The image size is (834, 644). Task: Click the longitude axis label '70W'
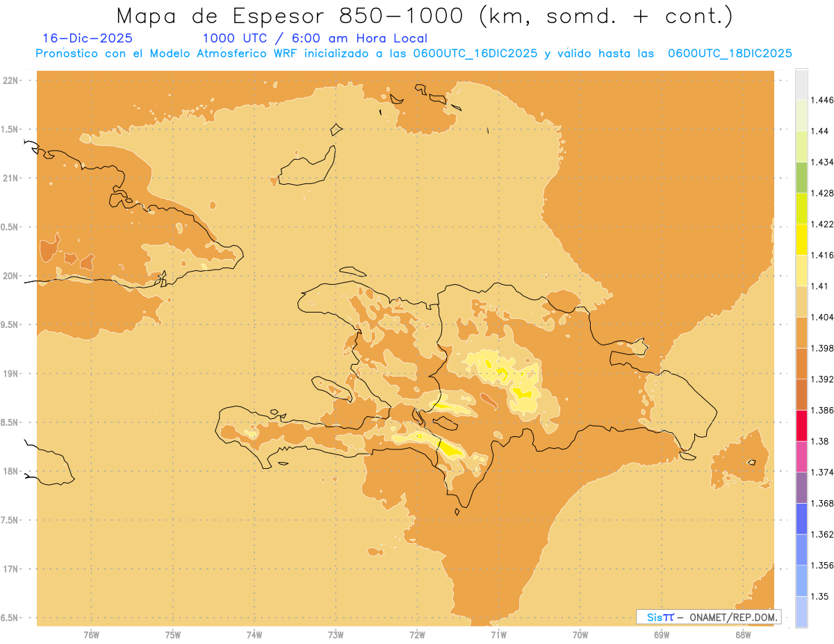tap(580, 635)
